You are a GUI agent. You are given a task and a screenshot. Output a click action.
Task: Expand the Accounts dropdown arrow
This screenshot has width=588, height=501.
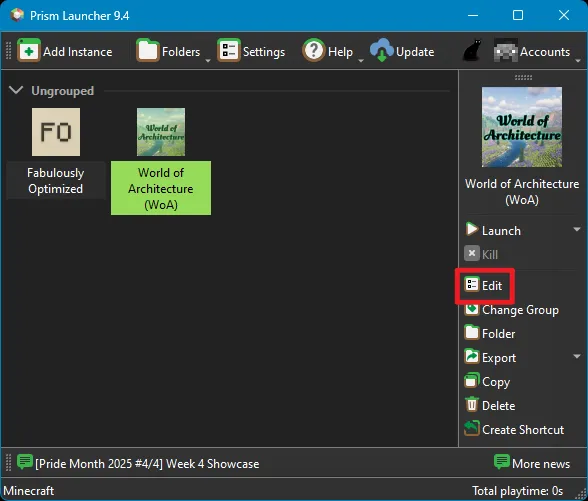click(578, 60)
